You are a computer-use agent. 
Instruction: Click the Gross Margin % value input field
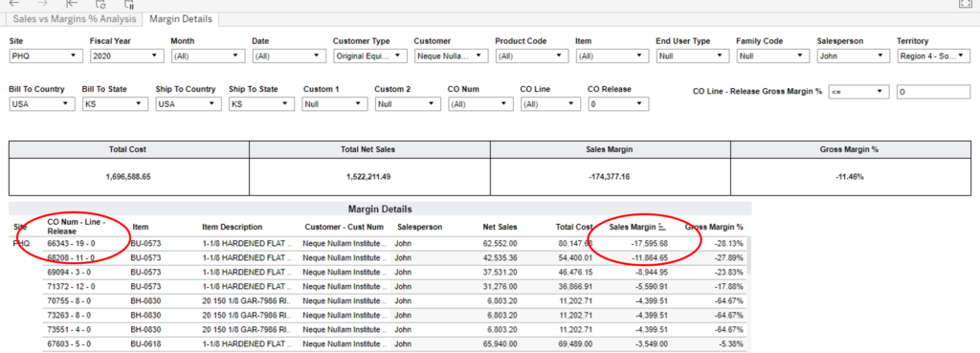point(933,91)
